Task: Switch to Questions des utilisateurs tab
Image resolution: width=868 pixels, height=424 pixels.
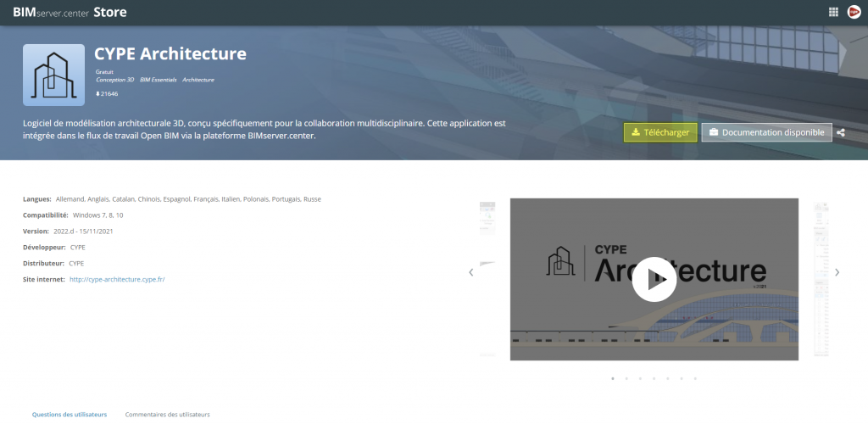Action: pyautogui.click(x=70, y=415)
